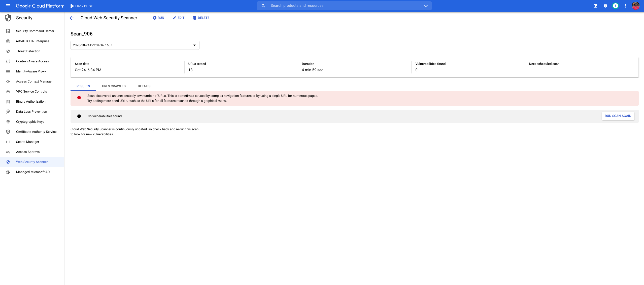Click the Edit scan button
This screenshot has height=285, width=644.
click(x=178, y=18)
